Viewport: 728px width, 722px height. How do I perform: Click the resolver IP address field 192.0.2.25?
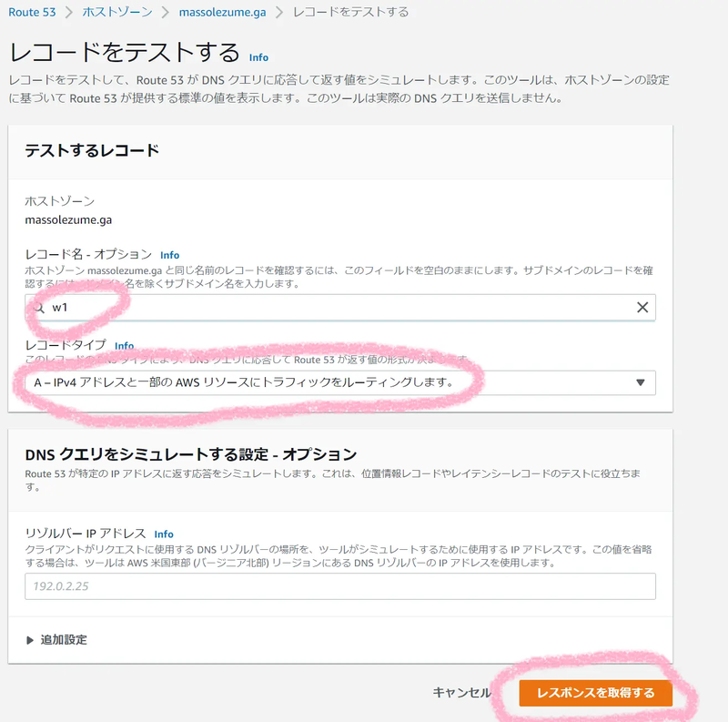coord(339,586)
